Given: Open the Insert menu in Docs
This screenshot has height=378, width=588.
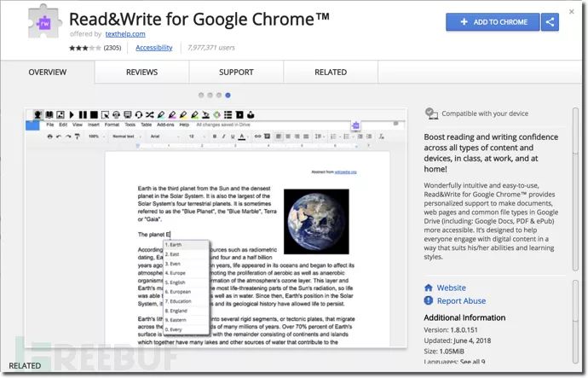Looking at the screenshot, I should pyautogui.click(x=94, y=125).
